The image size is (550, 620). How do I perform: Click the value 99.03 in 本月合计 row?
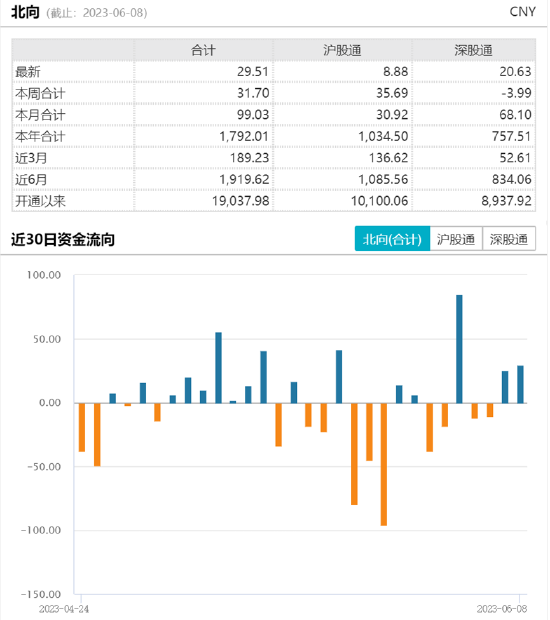(253, 115)
